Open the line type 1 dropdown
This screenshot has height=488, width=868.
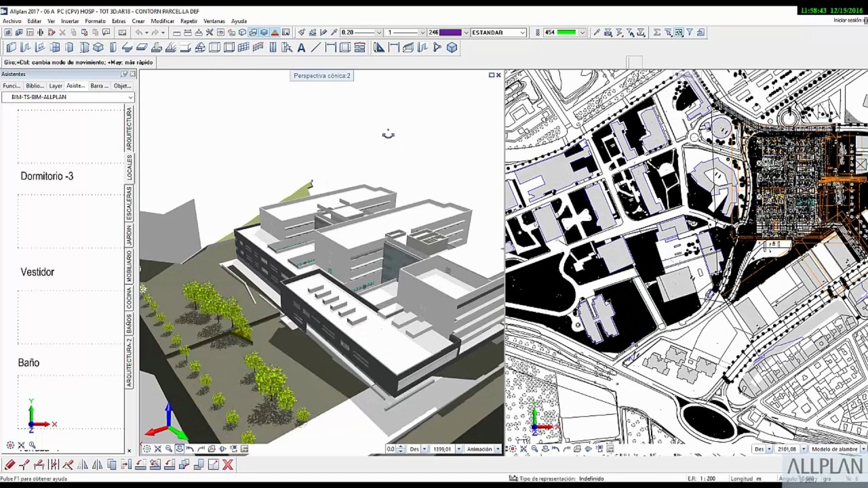coord(422,33)
